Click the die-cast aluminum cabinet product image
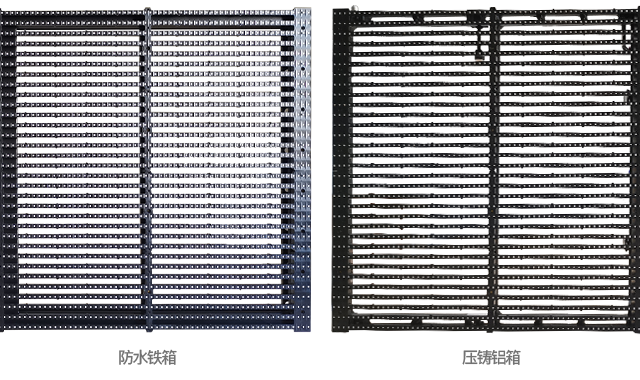The image size is (640, 380). click(486, 169)
